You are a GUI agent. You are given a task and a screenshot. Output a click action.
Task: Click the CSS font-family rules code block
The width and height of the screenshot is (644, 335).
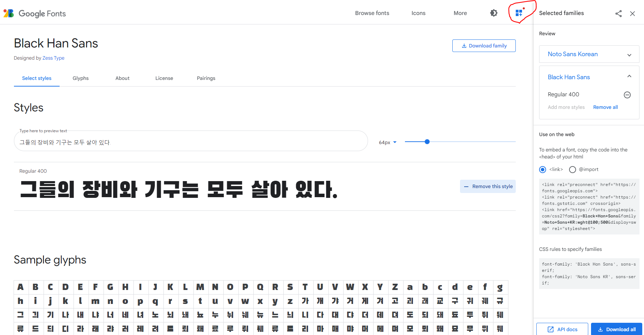[x=589, y=274]
